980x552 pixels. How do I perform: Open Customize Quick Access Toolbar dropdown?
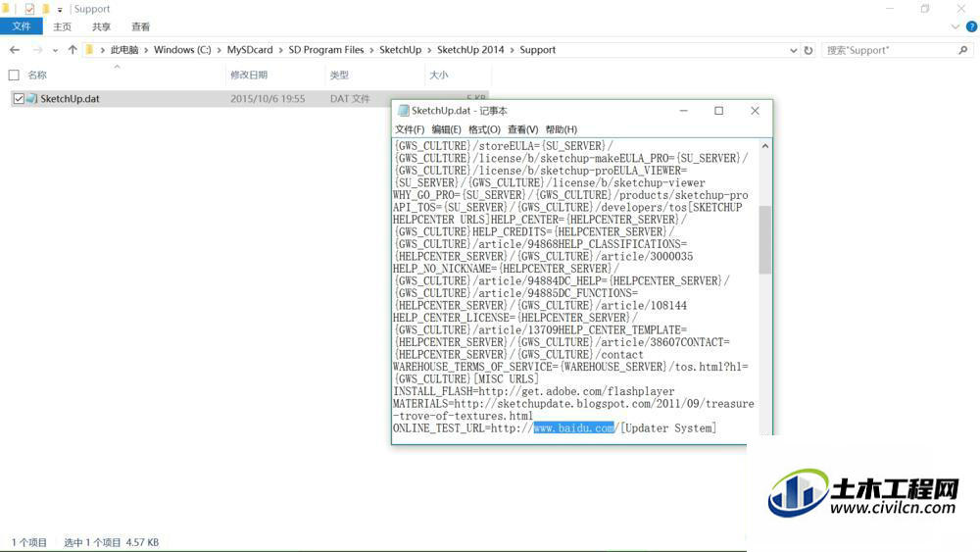tap(60, 10)
